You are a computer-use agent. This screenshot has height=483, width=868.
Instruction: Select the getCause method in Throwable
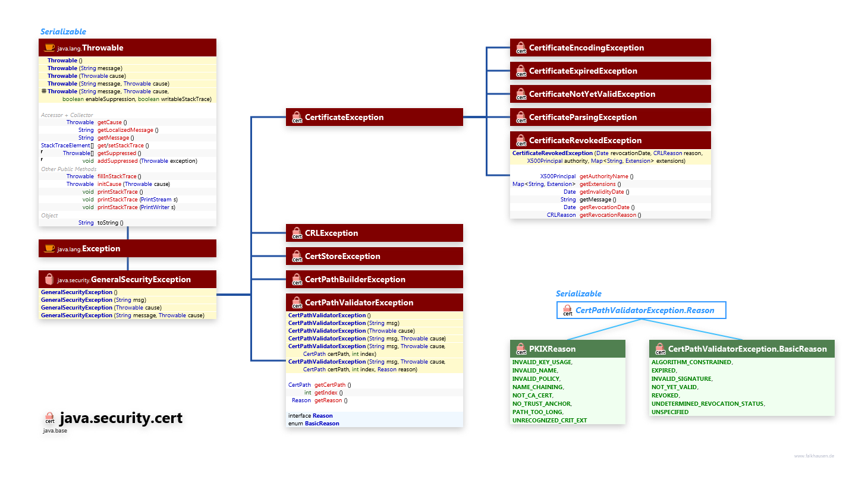[x=109, y=122]
